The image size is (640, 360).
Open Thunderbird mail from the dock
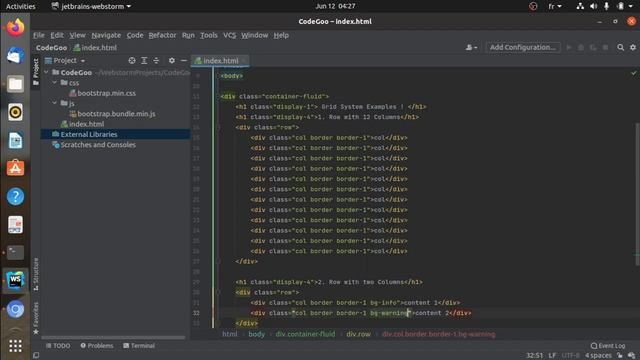[15, 56]
